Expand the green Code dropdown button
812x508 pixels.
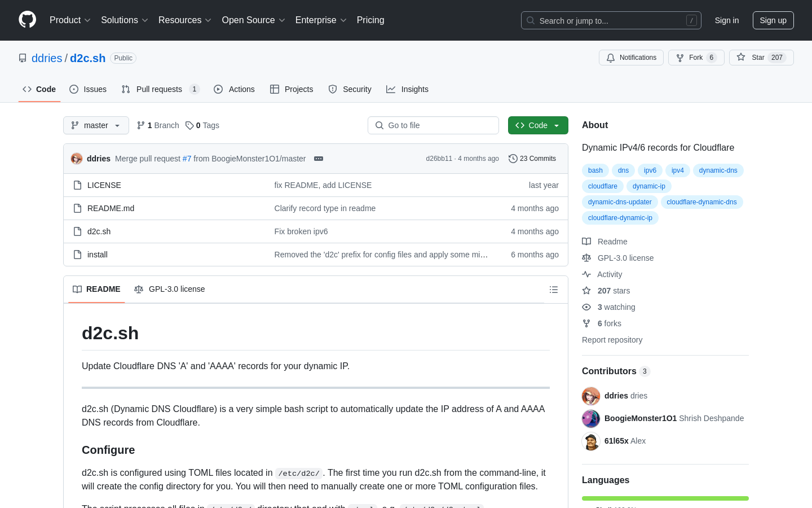538,125
